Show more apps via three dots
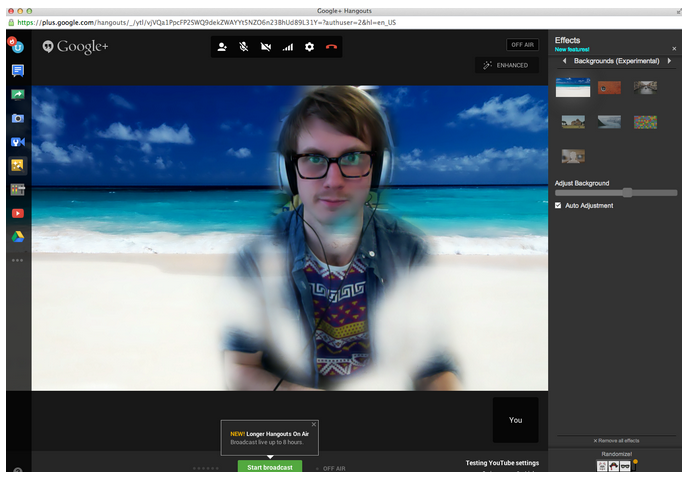This screenshot has height=484, width=689. (x=18, y=260)
